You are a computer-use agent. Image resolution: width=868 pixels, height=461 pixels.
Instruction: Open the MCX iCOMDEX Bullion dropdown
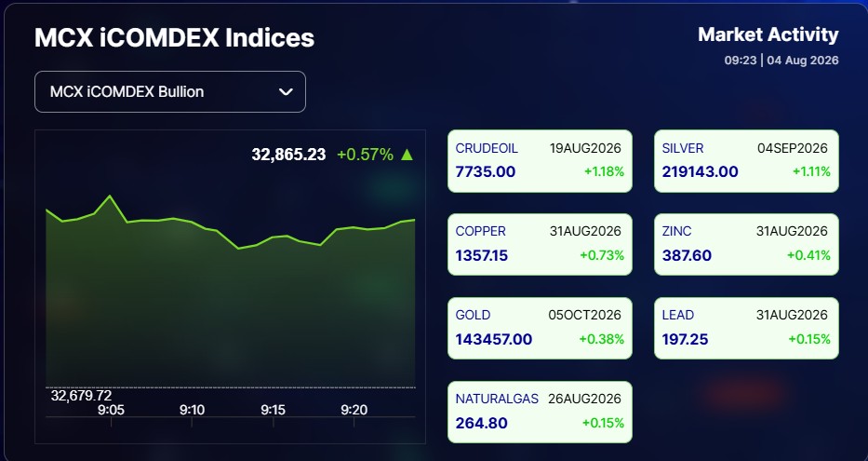(x=170, y=91)
